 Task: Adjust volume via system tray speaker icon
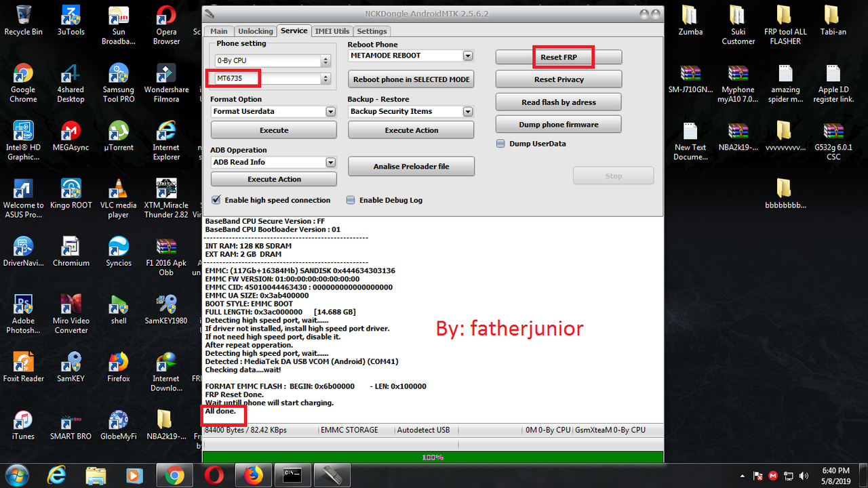[804, 476]
